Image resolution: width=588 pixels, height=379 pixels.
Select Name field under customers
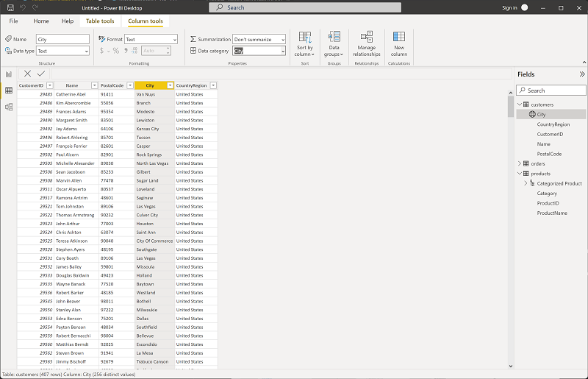[x=543, y=144]
